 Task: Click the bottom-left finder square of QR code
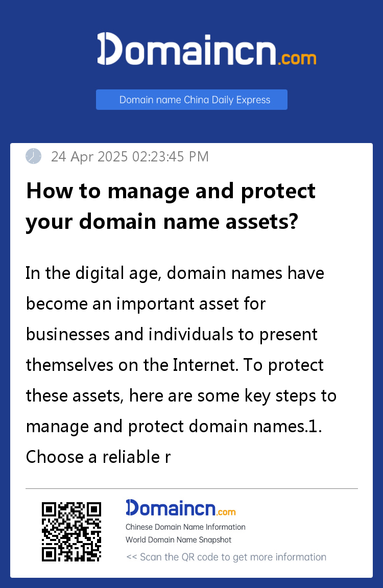(49, 554)
